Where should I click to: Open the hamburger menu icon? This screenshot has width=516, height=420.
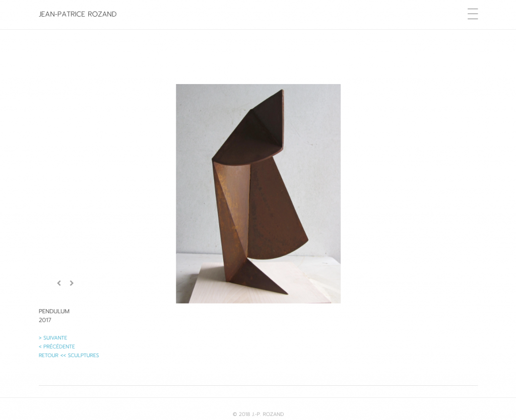tap(473, 14)
